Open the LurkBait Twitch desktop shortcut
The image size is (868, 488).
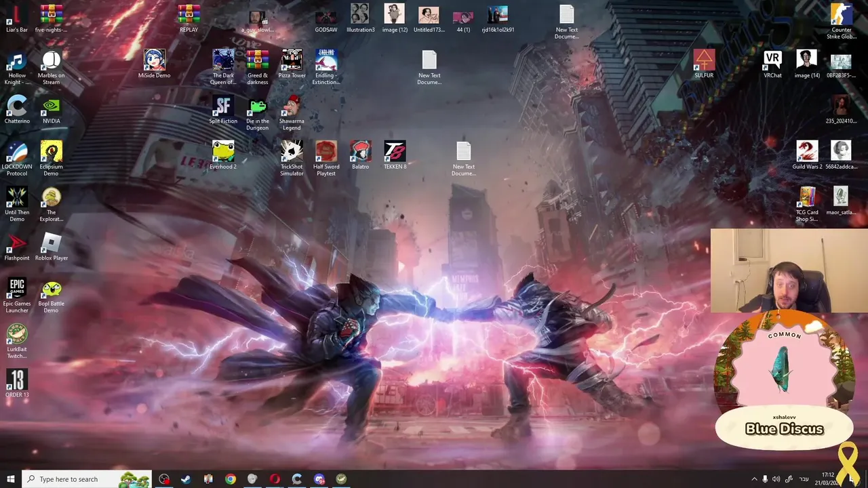pyautogui.click(x=17, y=342)
